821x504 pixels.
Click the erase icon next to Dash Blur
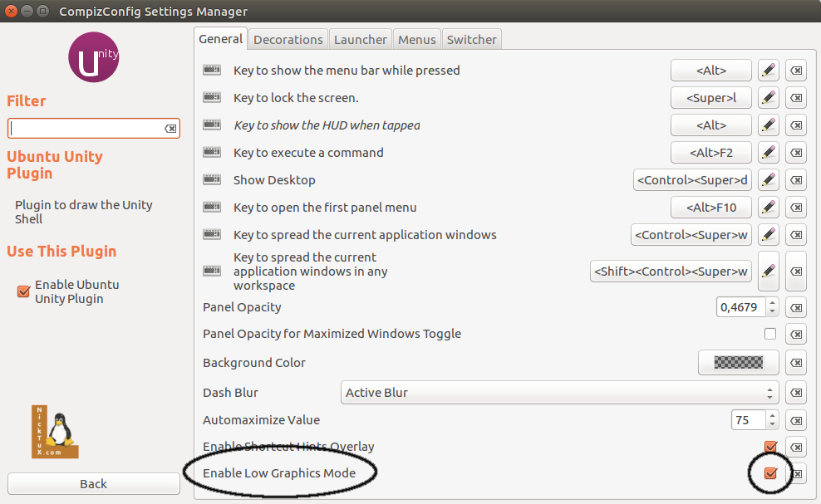tap(795, 392)
